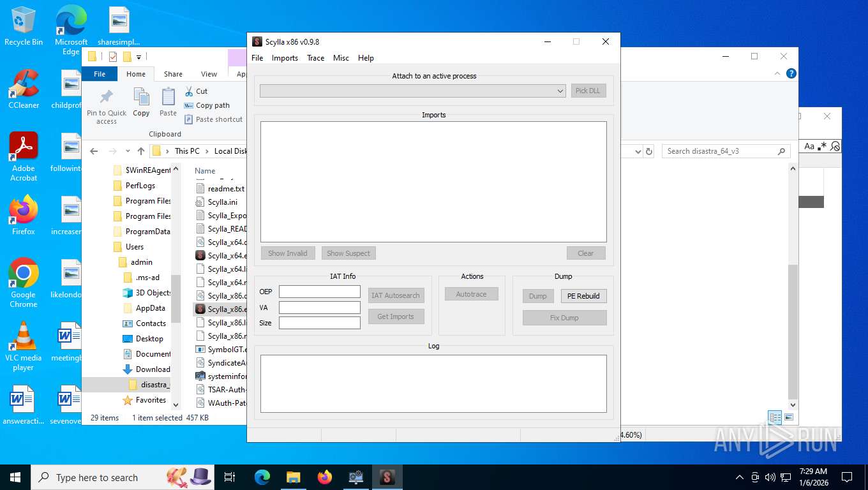
Task: Click the Task View taskbar icon
Action: point(230,477)
